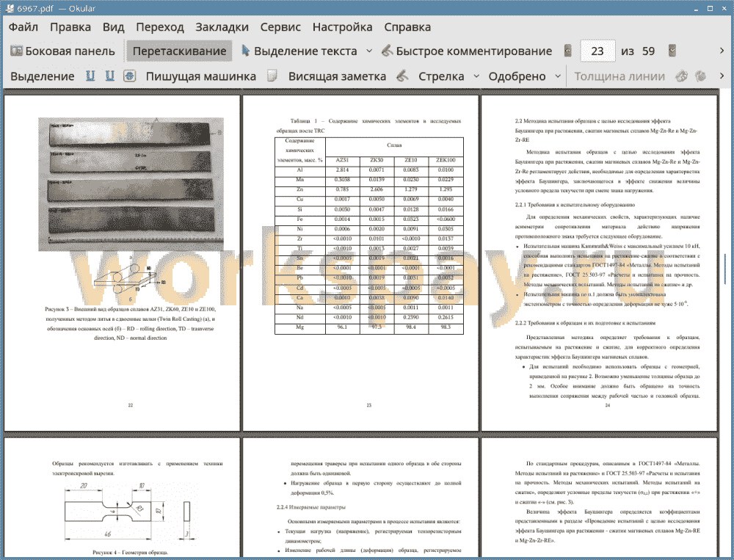This screenshot has width=734, height=560.
Task: Open the Переход menu
Action: tap(159, 27)
